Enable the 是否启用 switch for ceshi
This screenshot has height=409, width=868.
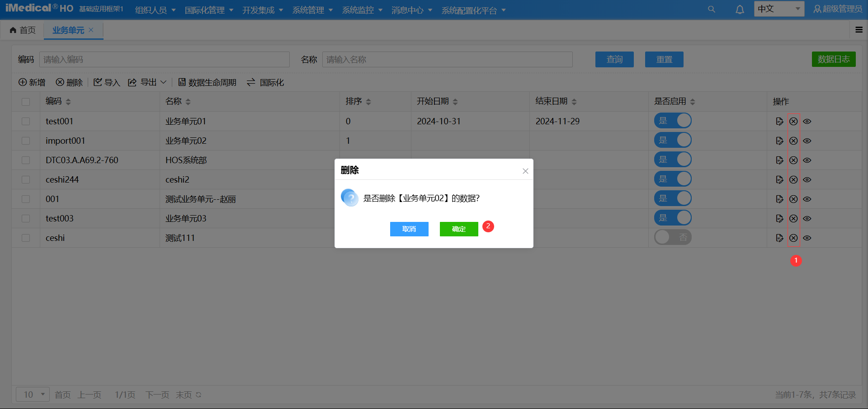click(x=673, y=237)
